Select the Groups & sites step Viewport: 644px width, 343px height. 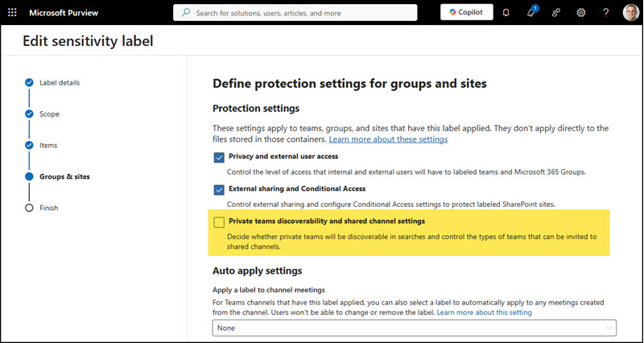(x=64, y=176)
